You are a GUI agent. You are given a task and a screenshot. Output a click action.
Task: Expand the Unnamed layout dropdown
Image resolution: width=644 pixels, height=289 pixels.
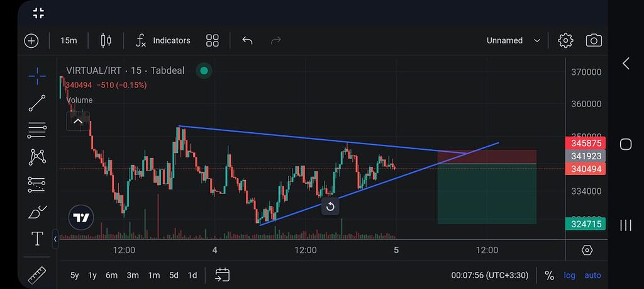pos(513,40)
